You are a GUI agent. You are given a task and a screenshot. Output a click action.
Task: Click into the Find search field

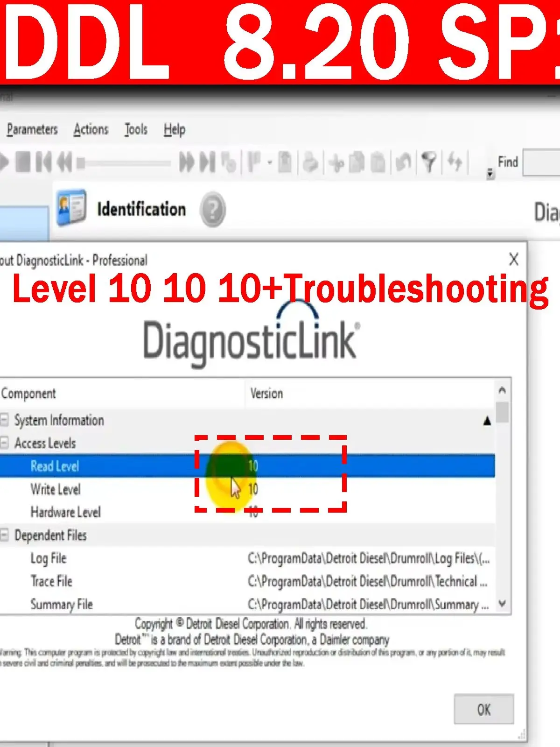tap(541, 162)
